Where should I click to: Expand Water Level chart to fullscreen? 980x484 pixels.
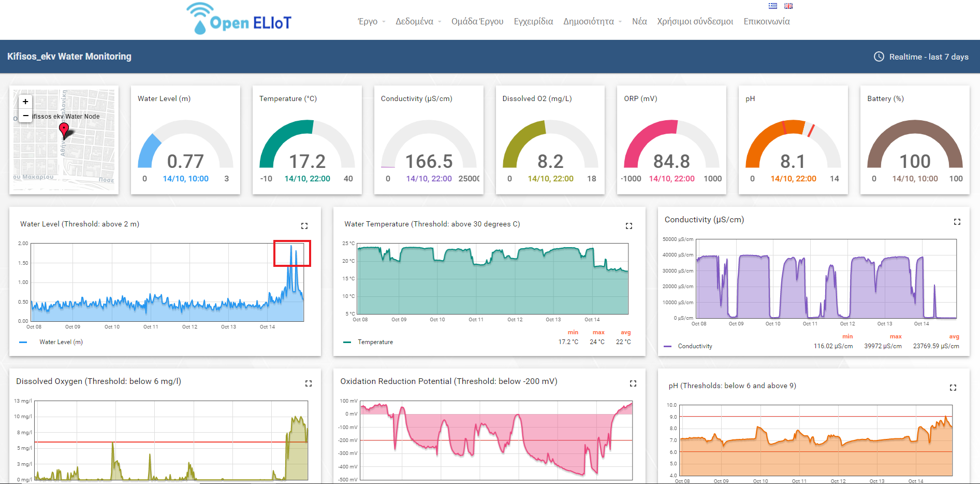click(x=304, y=226)
